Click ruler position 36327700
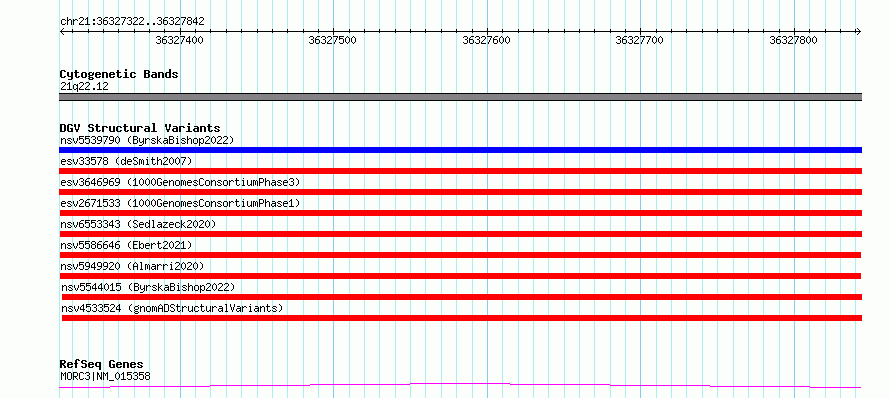Image resolution: width=890 pixels, height=398 pixels. tap(640, 40)
